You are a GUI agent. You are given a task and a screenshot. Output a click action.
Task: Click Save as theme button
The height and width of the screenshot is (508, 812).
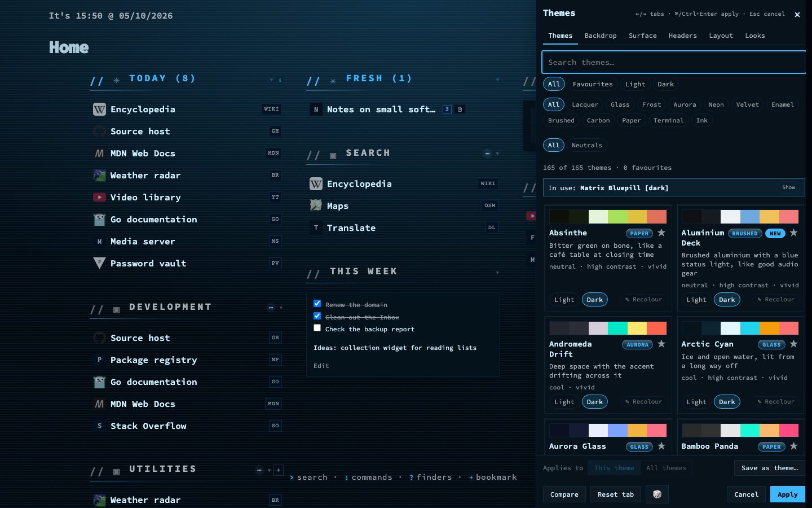click(x=770, y=468)
